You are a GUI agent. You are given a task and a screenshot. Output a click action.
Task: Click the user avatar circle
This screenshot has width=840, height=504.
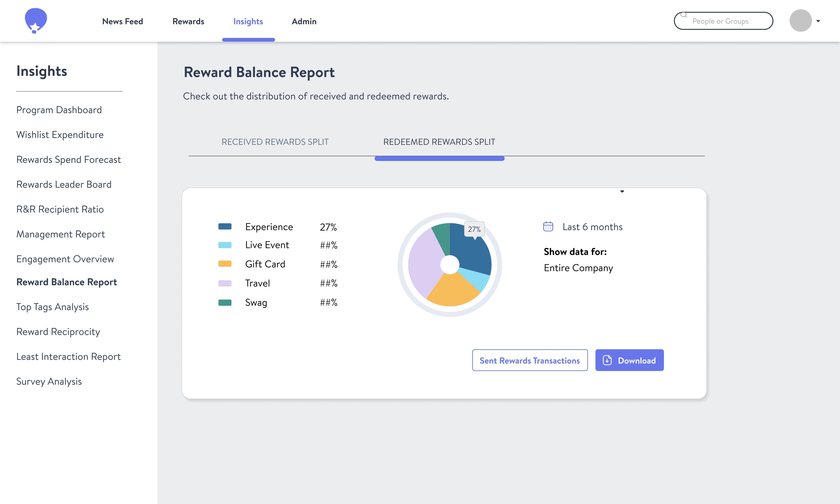(x=800, y=21)
